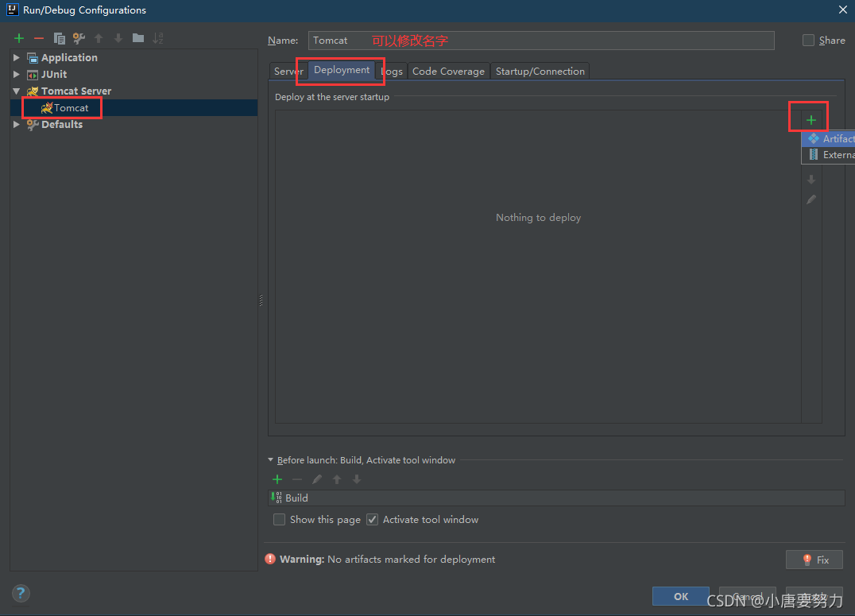Add a before-launch task with plus
Image resolution: width=855 pixels, height=616 pixels.
[277, 479]
